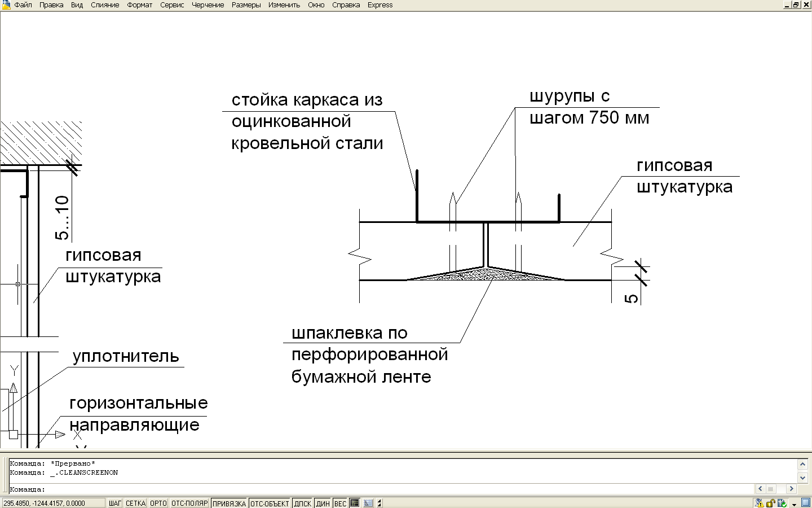Click the command line scroll right arrow
Image resolution: width=812 pixels, height=508 pixels.
coord(791,489)
